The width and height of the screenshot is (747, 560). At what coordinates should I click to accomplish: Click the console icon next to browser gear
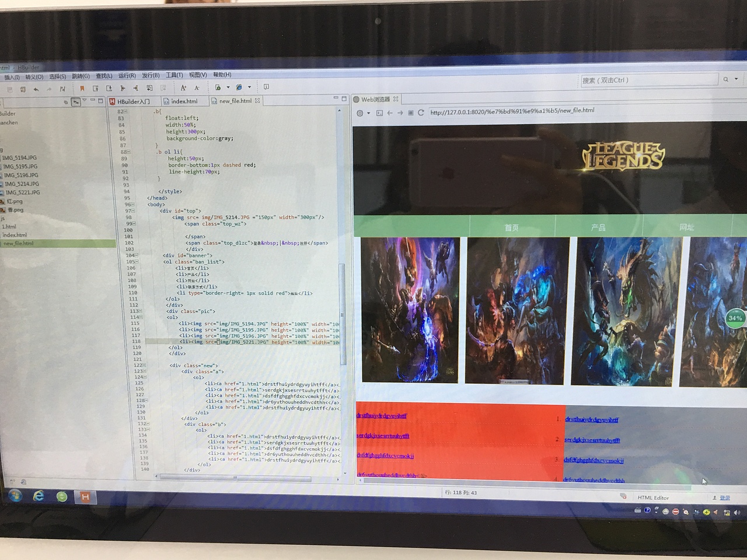pyautogui.click(x=379, y=113)
